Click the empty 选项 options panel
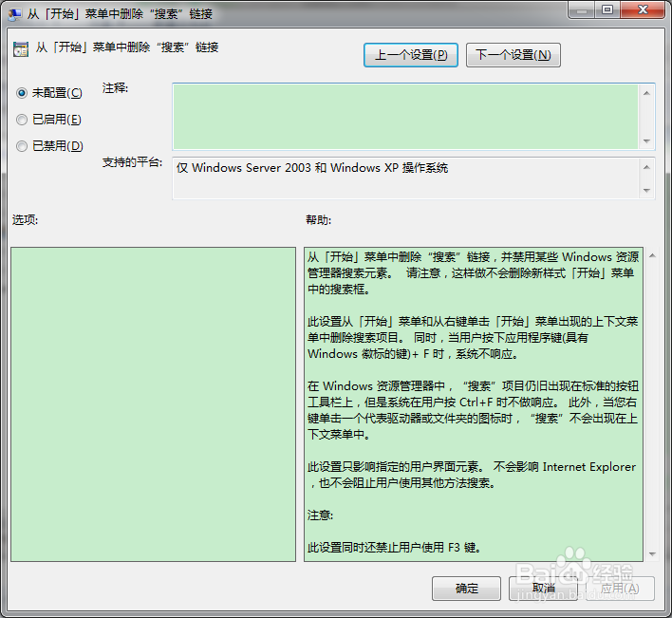 pos(153,404)
